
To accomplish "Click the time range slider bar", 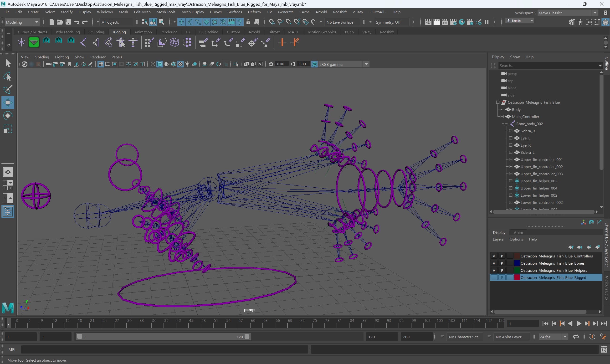I will 163,337.
